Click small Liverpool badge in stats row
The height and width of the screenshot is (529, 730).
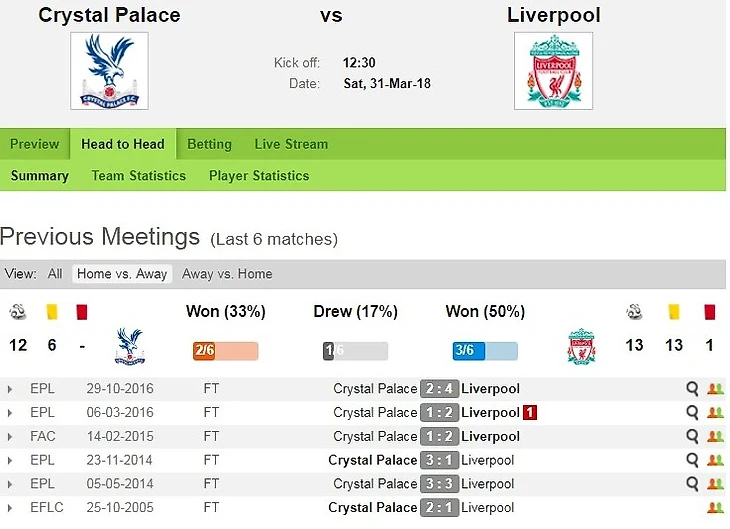pyautogui.click(x=581, y=346)
